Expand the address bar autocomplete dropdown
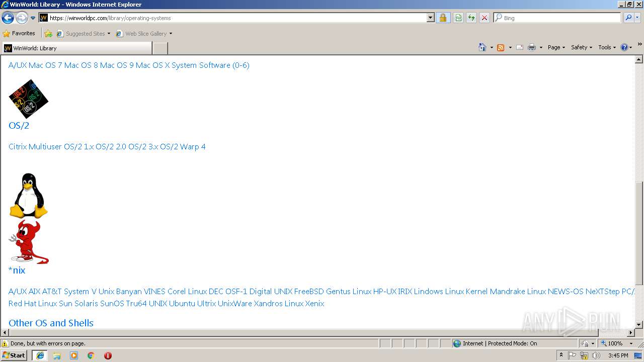 click(430, 18)
